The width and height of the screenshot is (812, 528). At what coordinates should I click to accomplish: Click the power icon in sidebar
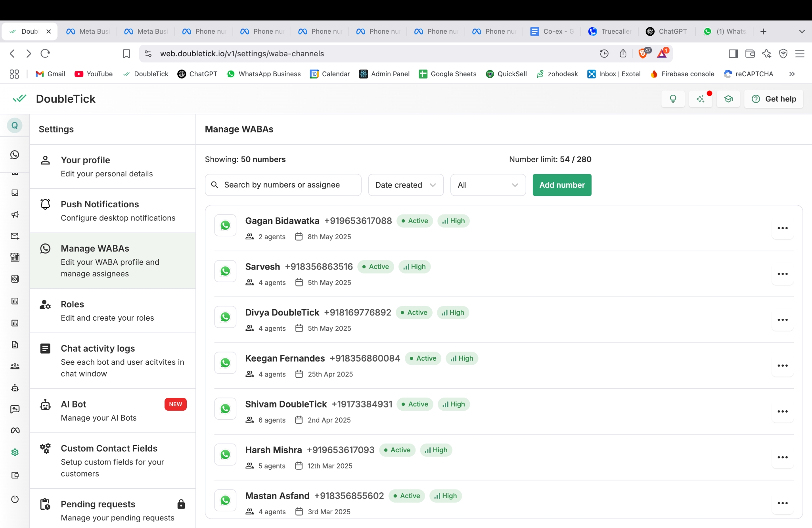pos(15,499)
